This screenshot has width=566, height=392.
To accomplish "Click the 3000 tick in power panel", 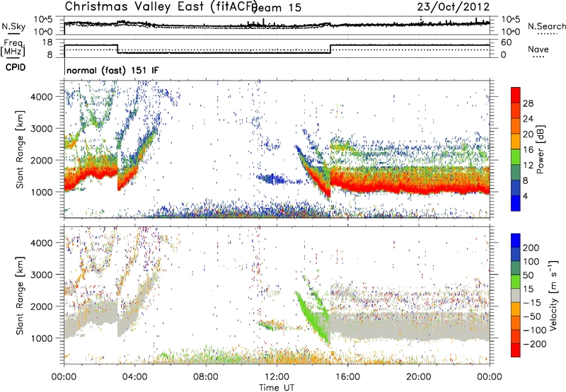I will [41, 129].
